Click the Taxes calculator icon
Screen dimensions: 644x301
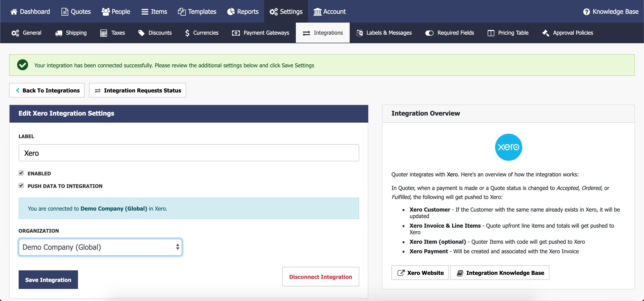(104, 33)
